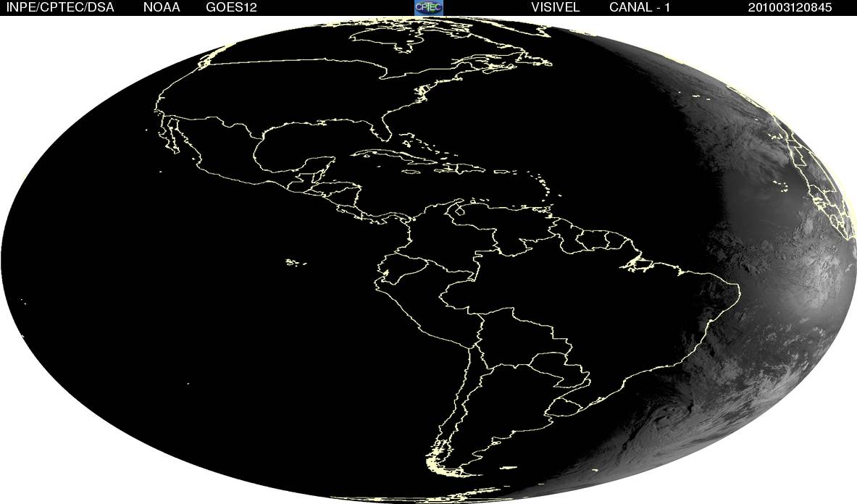Click the VISIVEL channel type label
The width and height of the screenshot is (857, 504).
(556, 8)
